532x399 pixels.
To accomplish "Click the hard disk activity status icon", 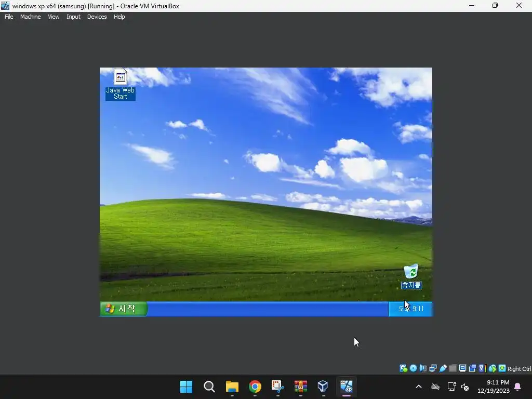I will (403, 368).
